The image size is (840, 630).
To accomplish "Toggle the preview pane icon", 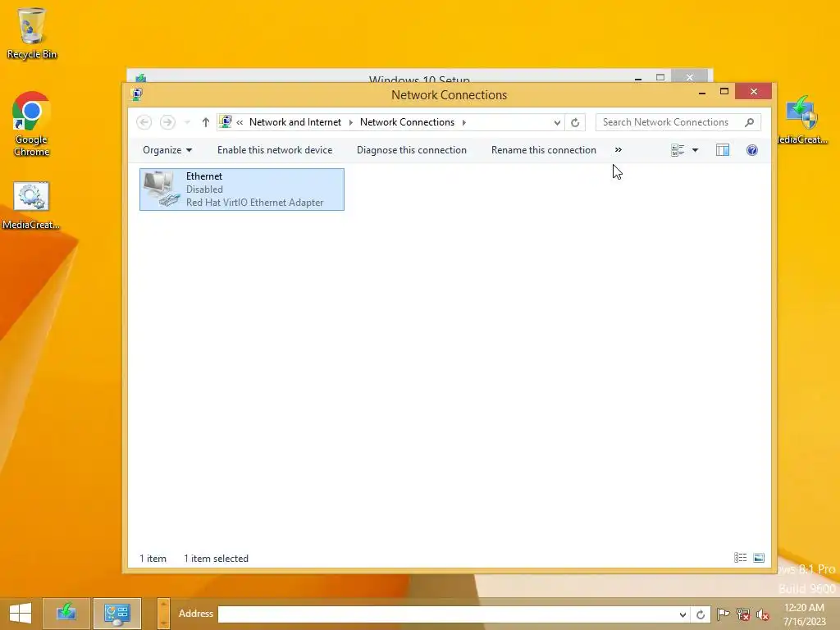I will point(723,150).
